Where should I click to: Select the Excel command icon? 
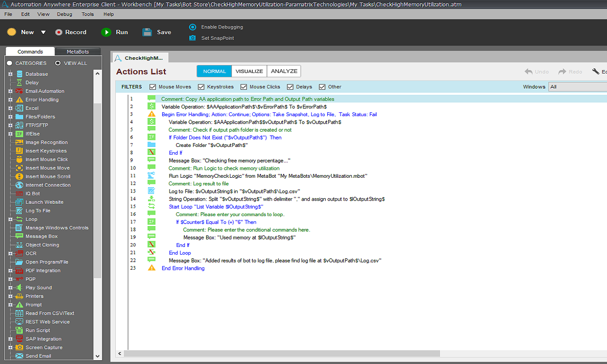[19, 108]
